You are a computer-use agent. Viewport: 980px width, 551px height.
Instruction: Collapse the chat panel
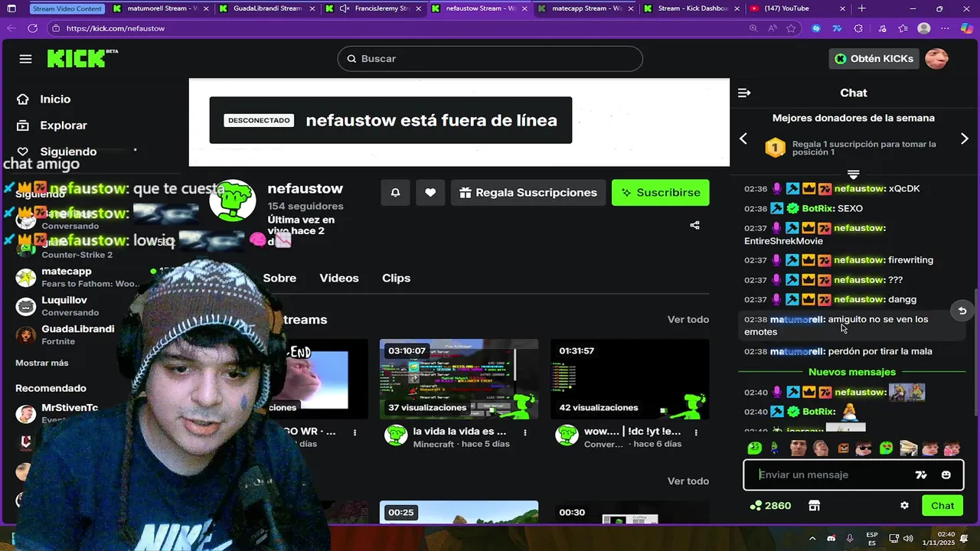pos(743,93)
